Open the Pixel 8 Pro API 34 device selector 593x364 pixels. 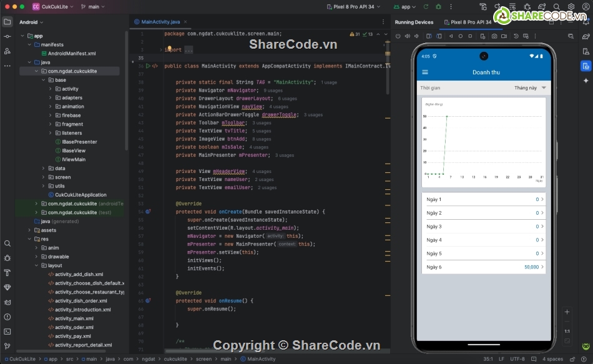[x=353, y=7]
